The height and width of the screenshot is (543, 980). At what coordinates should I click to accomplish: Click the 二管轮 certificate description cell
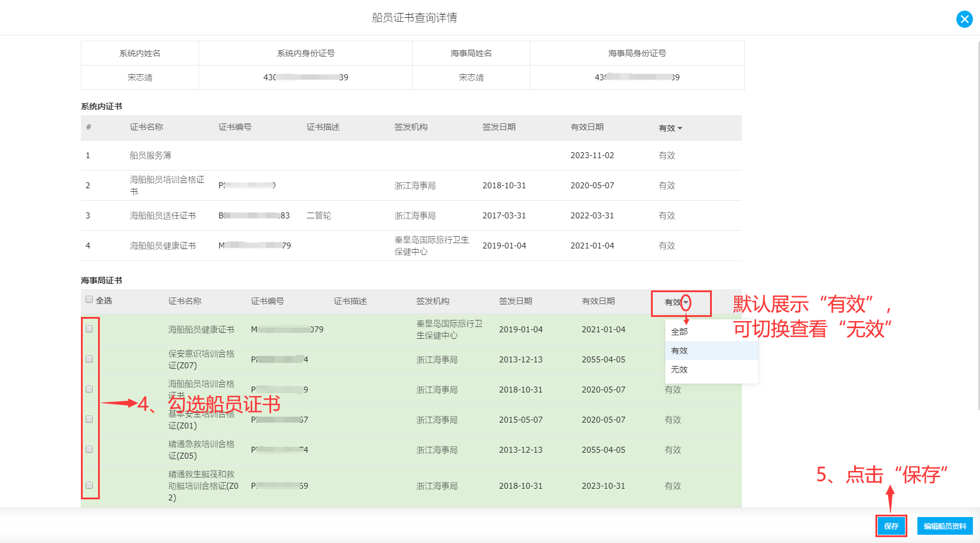coord(319,215)
